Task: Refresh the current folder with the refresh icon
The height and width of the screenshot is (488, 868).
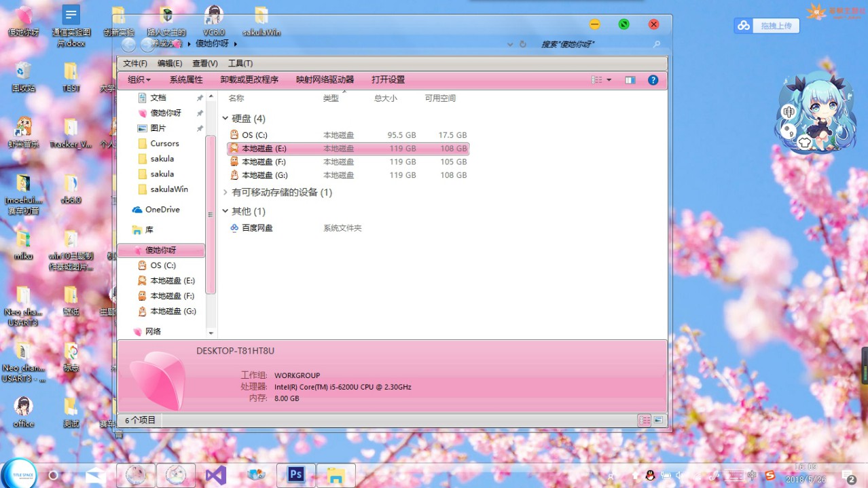Action: pyautogui.click(x=523, y=44)
